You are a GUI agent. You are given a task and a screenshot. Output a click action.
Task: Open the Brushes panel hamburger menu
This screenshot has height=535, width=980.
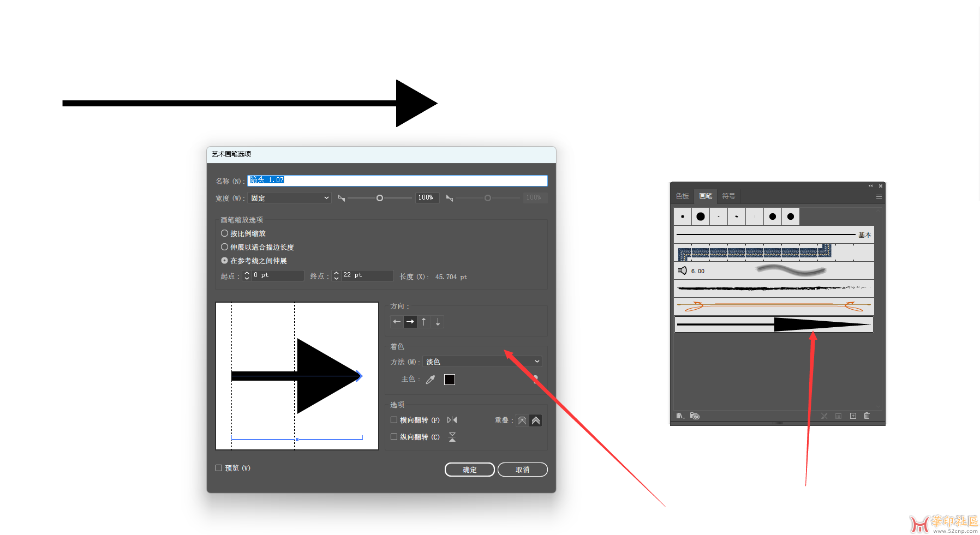tap(879, 196)
